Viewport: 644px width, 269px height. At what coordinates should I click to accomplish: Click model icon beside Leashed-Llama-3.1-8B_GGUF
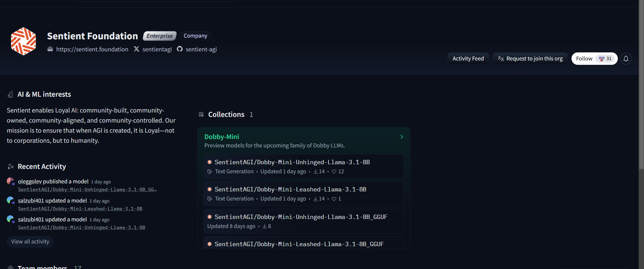pos(209,244)
